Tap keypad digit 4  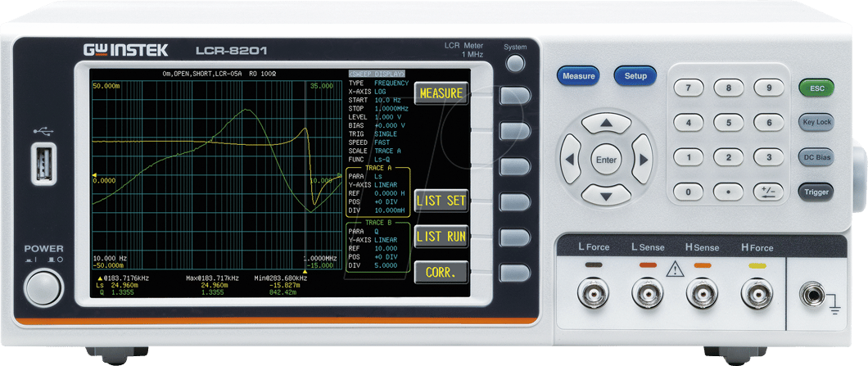(x=688, y=122)
